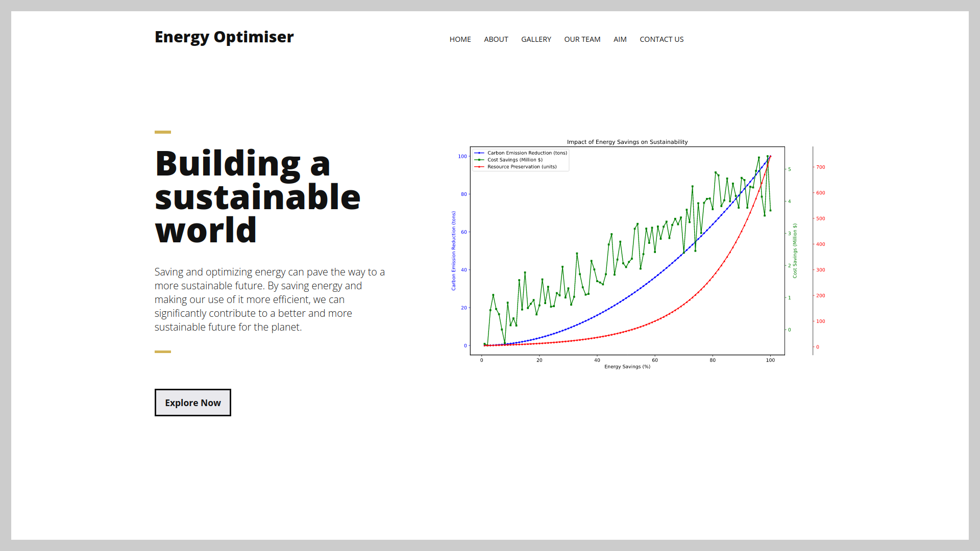This screenshot has width=980, height=551.
Task: Click Carbon Emission Reduction legend entry
Action: click(527, 153)
